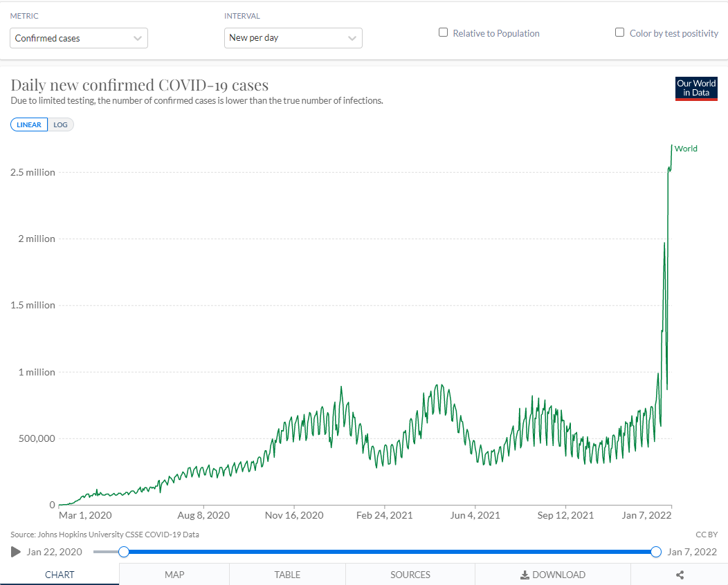The image size is (728, 585).
Task: Click the Sep 12, 2021 axis label
Action: (565, 515)
